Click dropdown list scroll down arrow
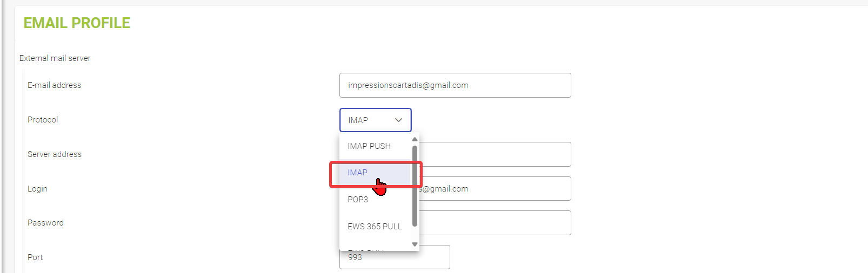868x273 pixels. pos(415,244)
